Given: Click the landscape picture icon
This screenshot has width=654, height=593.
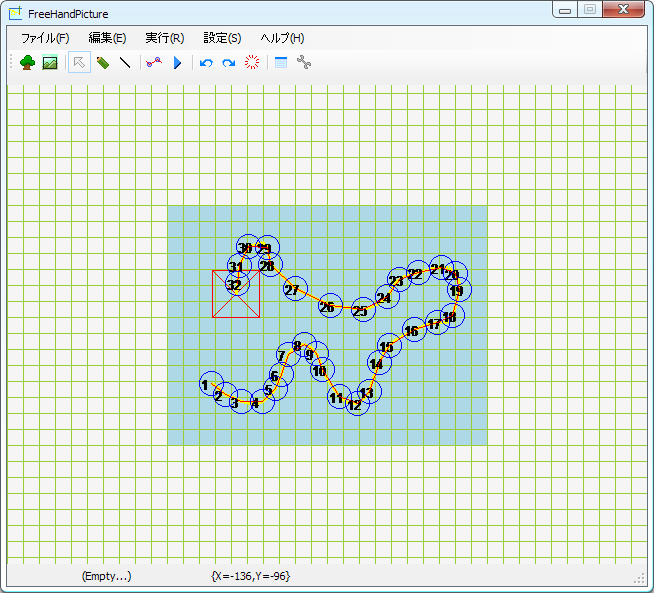Looking at the screenshot, I should point(50,63).
